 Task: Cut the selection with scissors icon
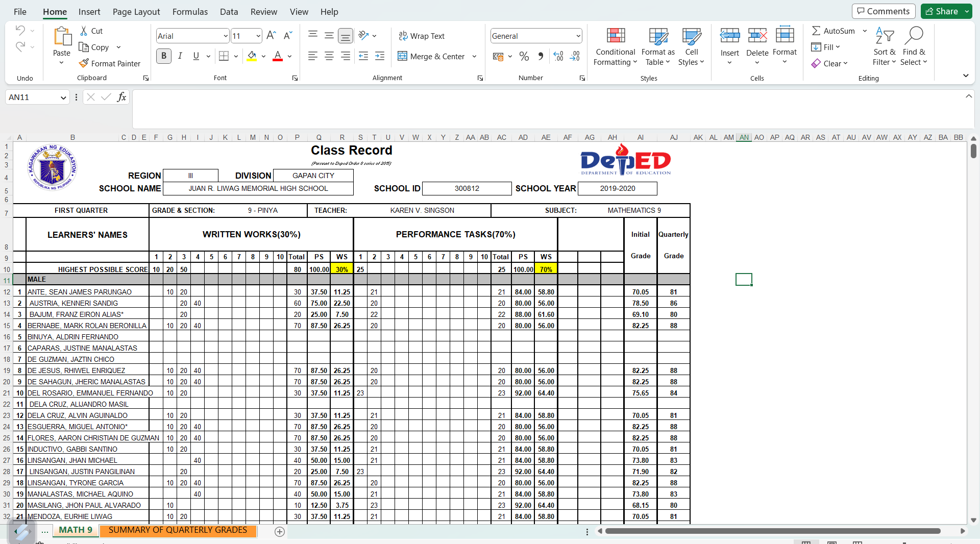84,31
